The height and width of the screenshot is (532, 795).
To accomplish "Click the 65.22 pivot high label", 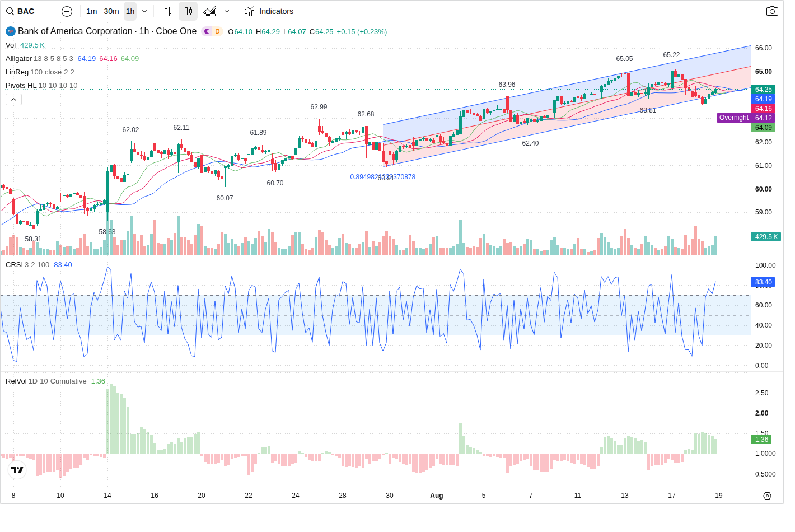I will tap(671, 55).
